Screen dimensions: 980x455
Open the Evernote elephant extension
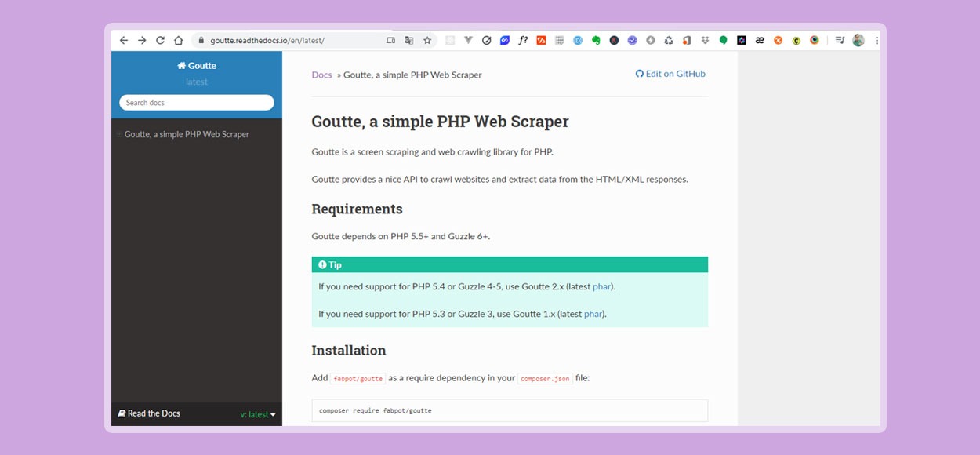[596, 40]
